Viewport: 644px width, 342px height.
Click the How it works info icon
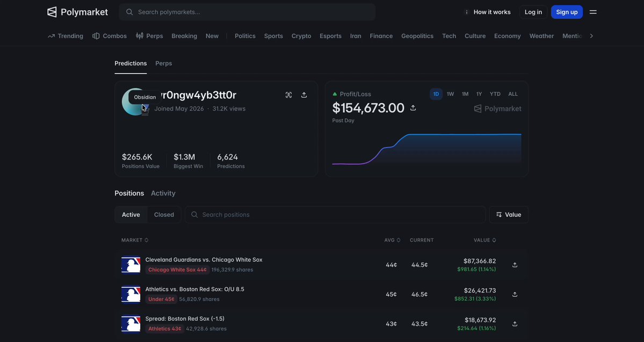point(466,12)
